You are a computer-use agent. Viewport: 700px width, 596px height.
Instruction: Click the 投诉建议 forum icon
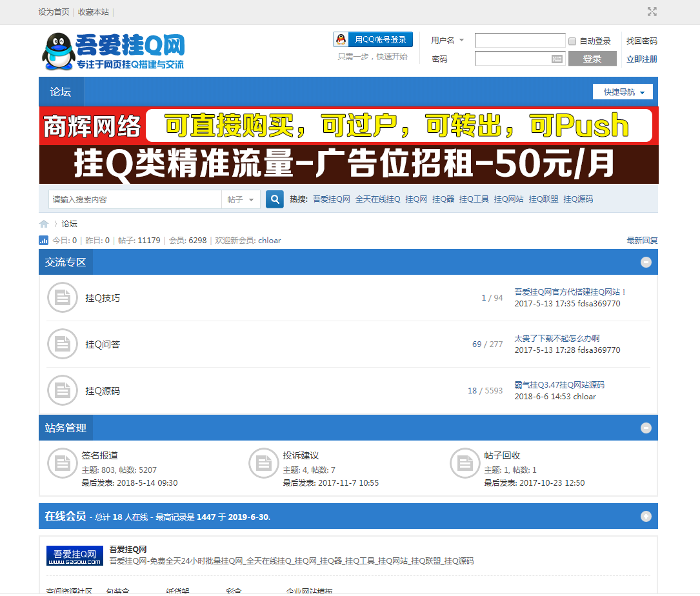tap(263, 463)
